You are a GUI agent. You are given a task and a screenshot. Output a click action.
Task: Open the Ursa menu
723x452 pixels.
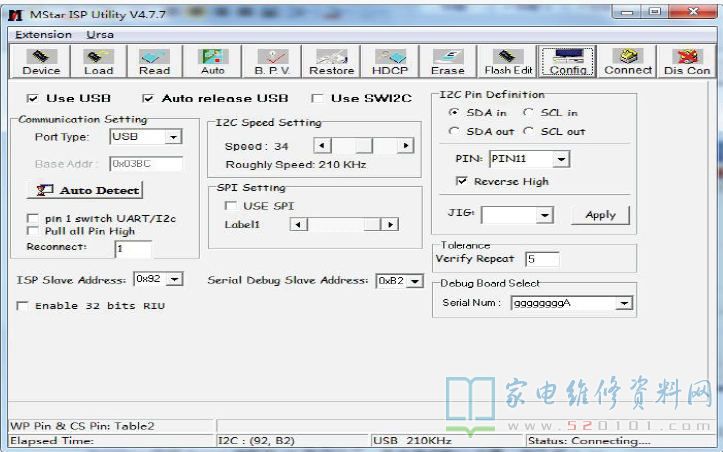pos(100,35)
